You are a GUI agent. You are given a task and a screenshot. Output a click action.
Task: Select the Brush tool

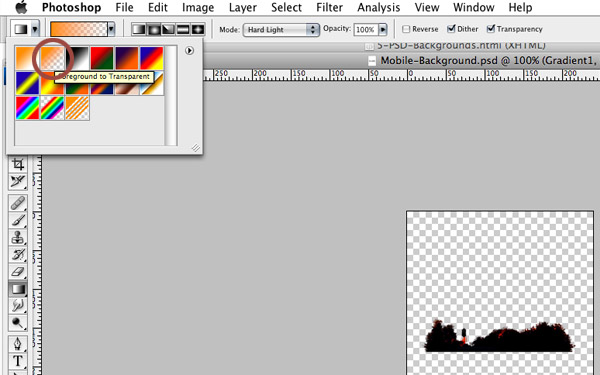[x=18, y=220]
